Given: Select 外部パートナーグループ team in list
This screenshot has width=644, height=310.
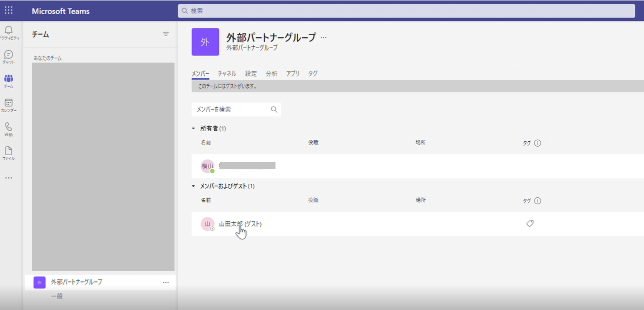Looking at the screenshot, I should (100, 282).
